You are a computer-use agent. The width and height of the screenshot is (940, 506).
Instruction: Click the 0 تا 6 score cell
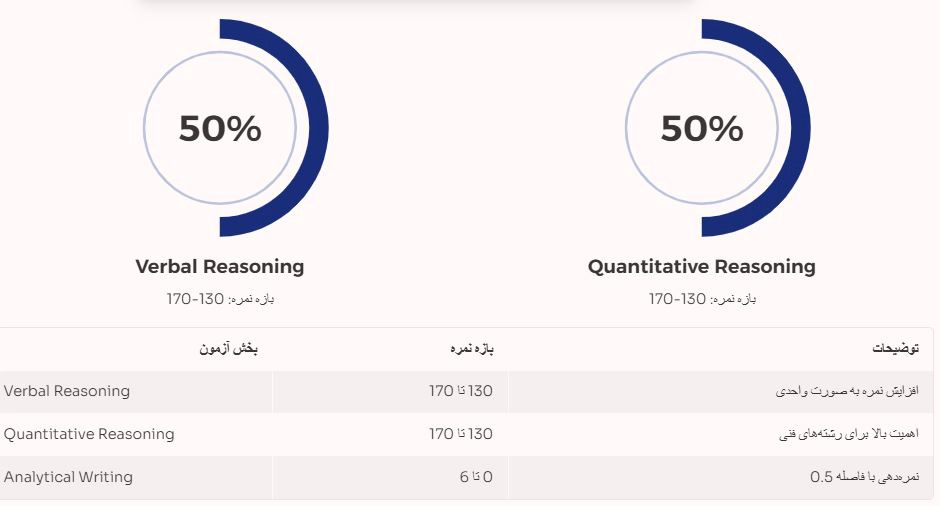[x=476, y=477]
